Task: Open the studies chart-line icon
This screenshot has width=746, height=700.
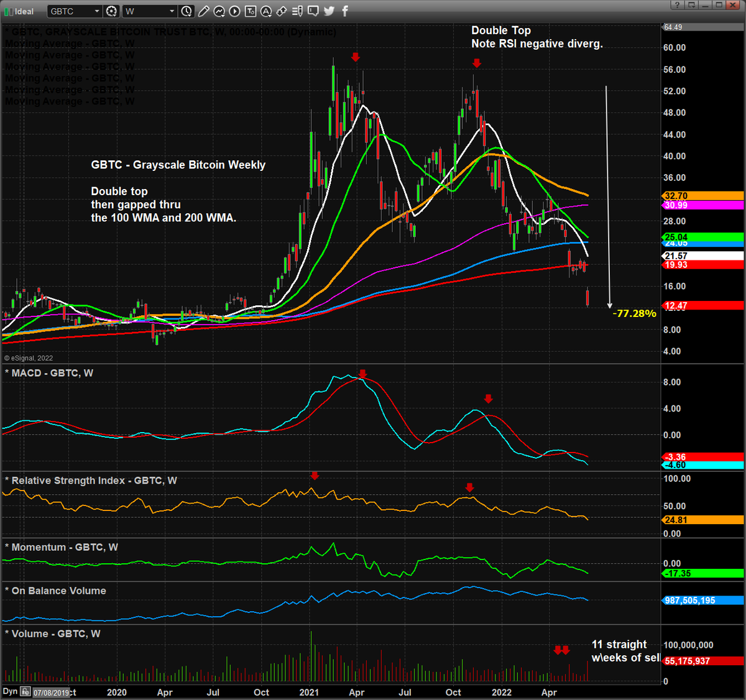Action: coord(219,11)
